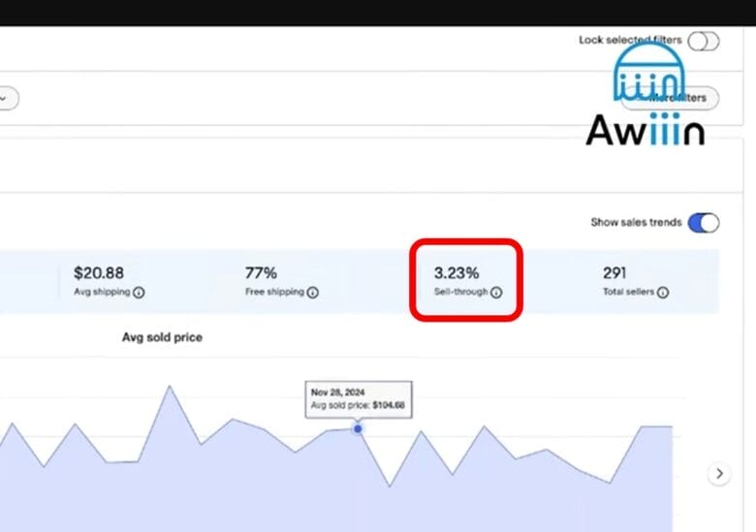Click the info icon beside Free shipping
The width and height of the screenshot is (756, 532).
pyautogui.click(x=312, y=292)
